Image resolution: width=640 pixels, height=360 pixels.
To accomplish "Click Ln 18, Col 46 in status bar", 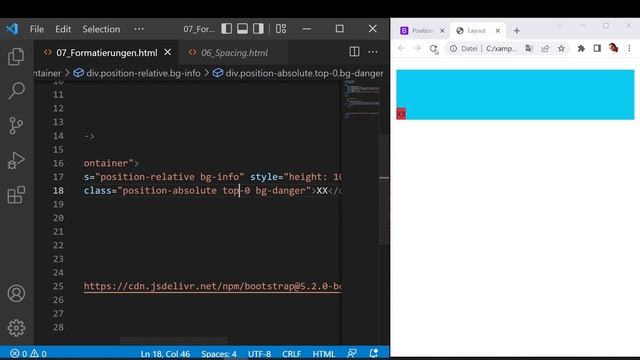I will coord(165,354).
